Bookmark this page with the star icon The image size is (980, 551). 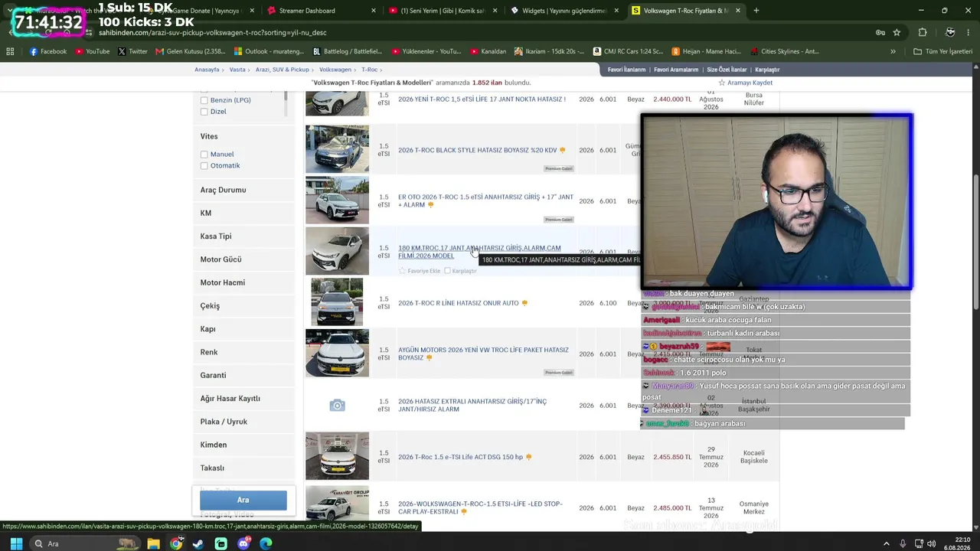pyautogui.click(x=897, y=32)
